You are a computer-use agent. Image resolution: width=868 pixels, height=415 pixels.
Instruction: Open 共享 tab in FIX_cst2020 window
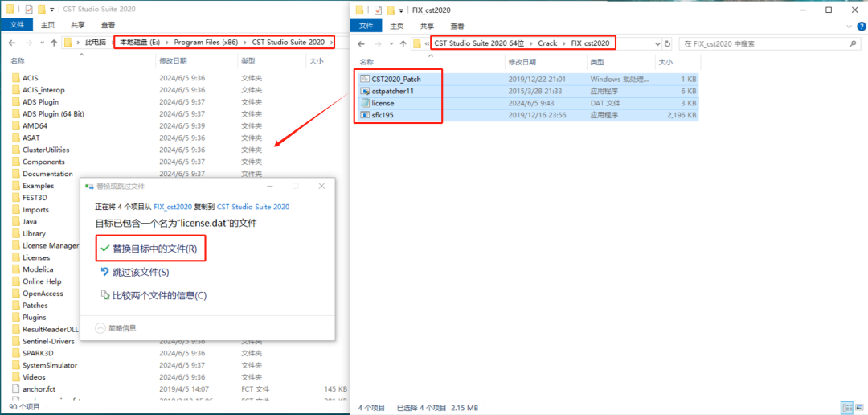pyautogui.click(x=427, y=26)
